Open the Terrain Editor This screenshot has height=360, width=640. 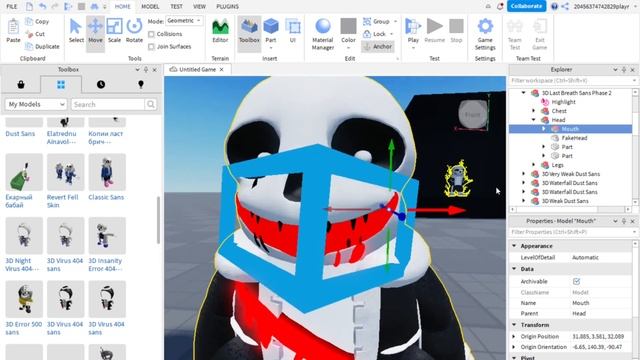click(220, 31)
